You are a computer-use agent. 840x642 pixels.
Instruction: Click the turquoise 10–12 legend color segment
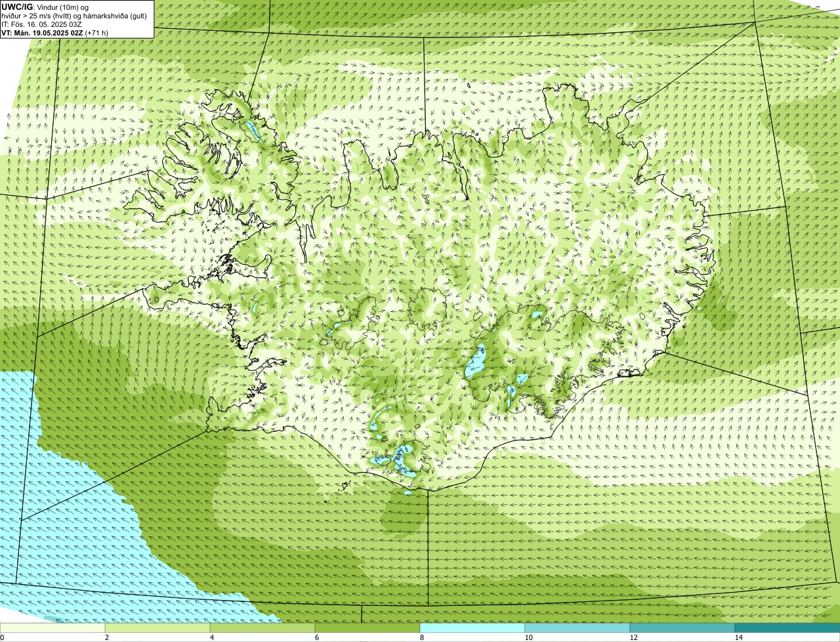[577, 628]
